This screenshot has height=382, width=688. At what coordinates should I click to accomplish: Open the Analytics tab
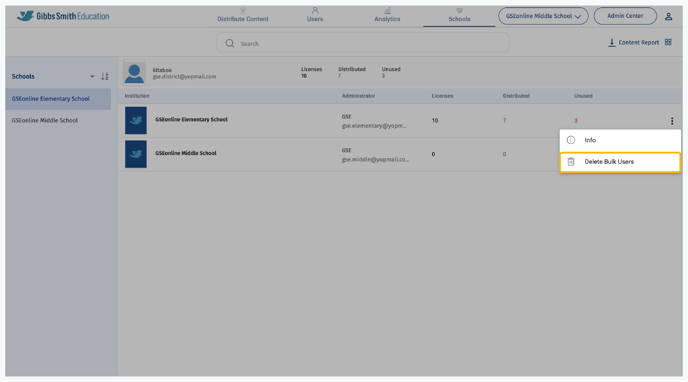coord(387,15)
